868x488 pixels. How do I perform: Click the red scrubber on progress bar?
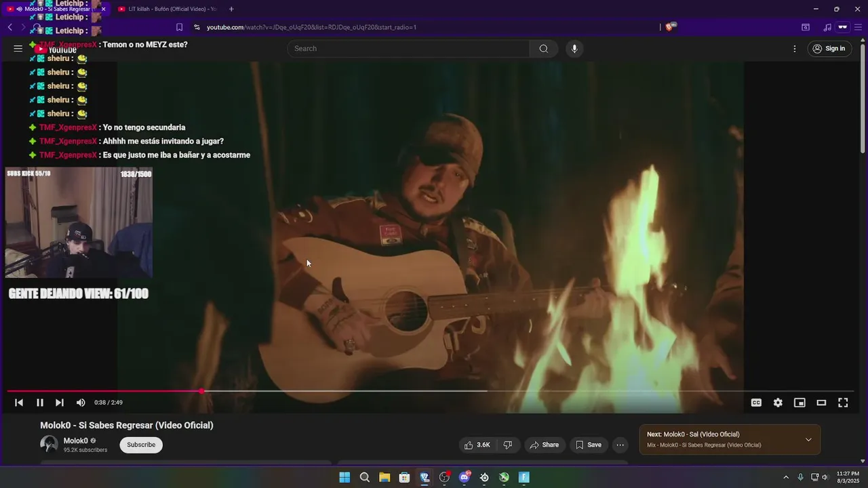pyautogui.click(x=201, y=391)
